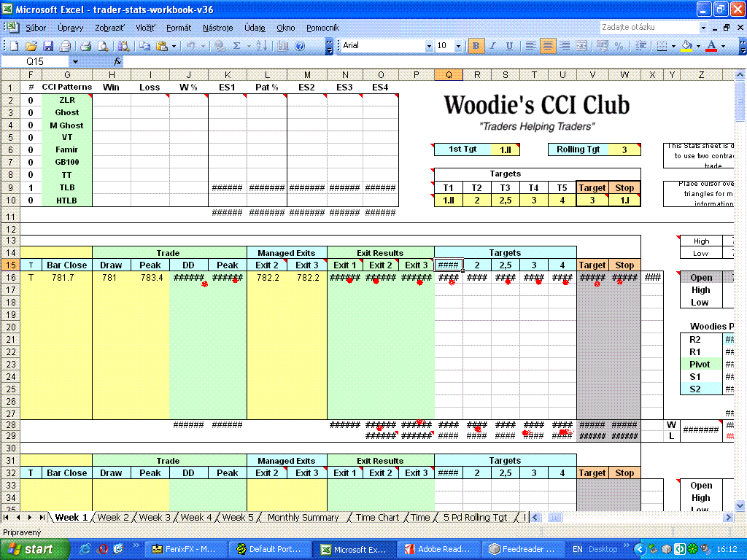Select row 15 header

point(10,265)
